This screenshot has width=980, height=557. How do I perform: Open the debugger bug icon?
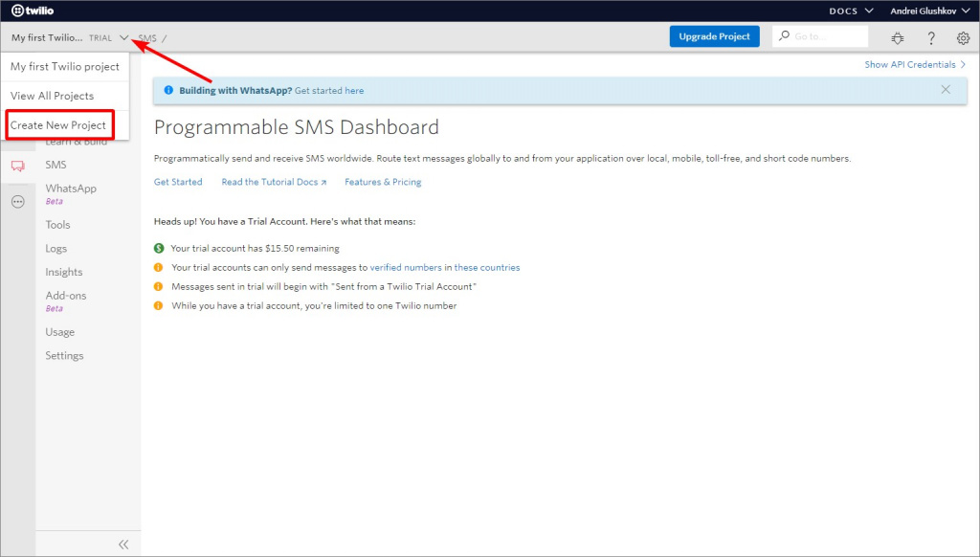(897, 38)
